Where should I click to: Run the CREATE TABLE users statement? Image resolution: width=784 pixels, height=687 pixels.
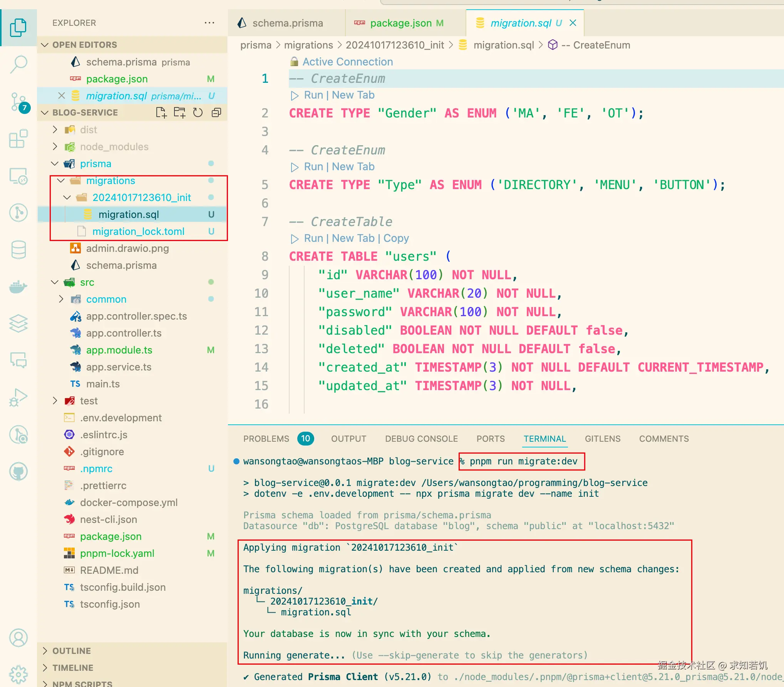click(313, 238)
